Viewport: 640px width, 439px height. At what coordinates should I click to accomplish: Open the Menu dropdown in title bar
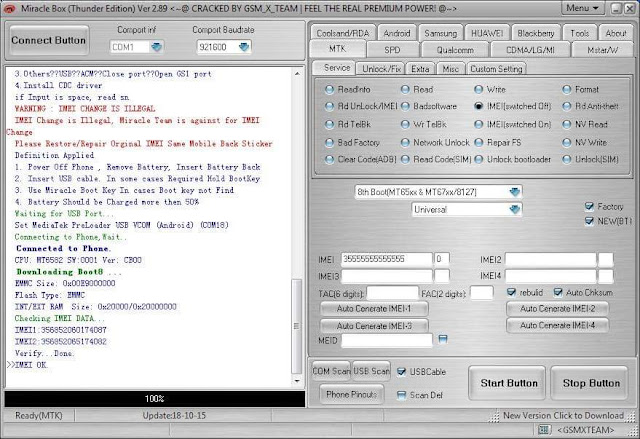[x=582, y=8]
